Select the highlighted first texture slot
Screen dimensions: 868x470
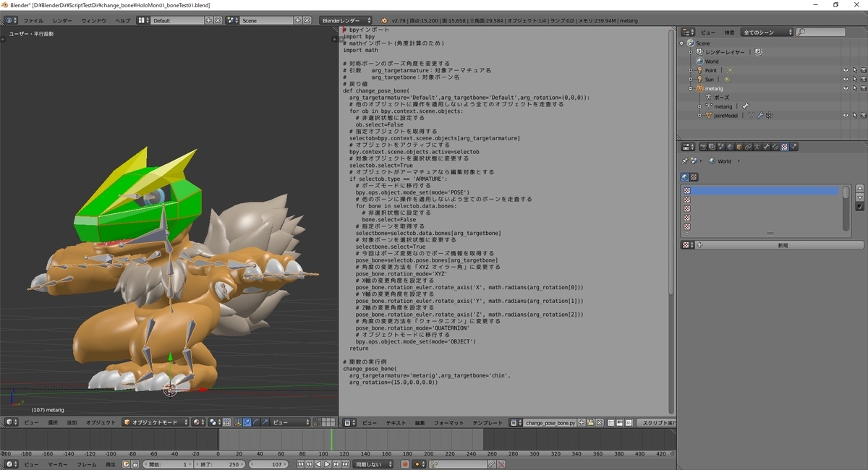pos(761,191)
